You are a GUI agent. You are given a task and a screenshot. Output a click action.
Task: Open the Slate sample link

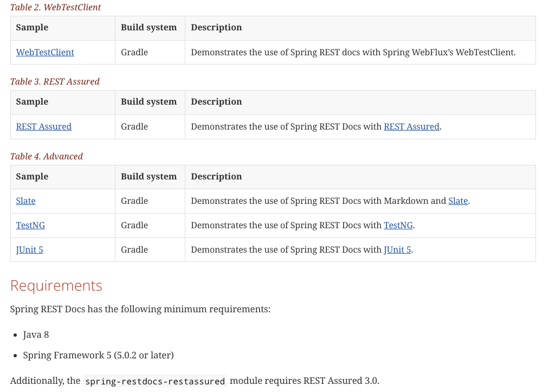point(25,201)
